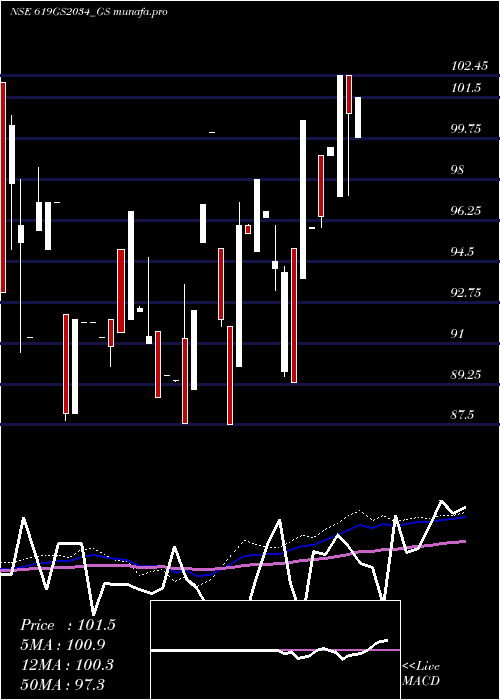This screenshot has height=700, width=500.
Task: Click the '<<Live MACD' label
Action: point(421,674)
